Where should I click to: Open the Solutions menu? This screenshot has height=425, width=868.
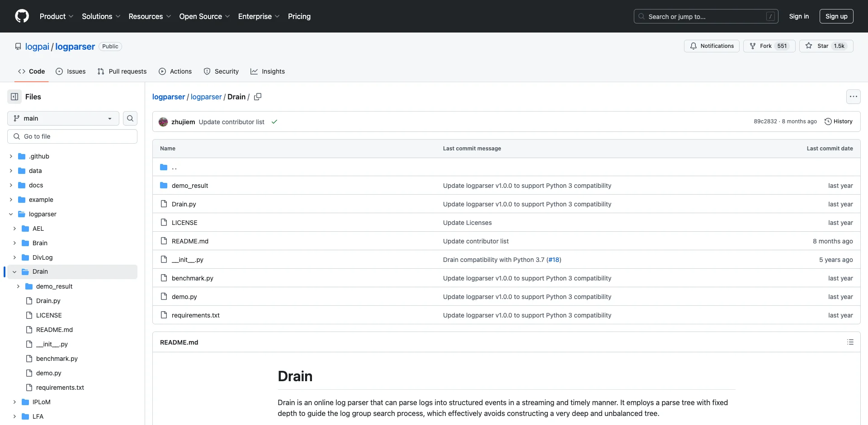tap(101, 16)
